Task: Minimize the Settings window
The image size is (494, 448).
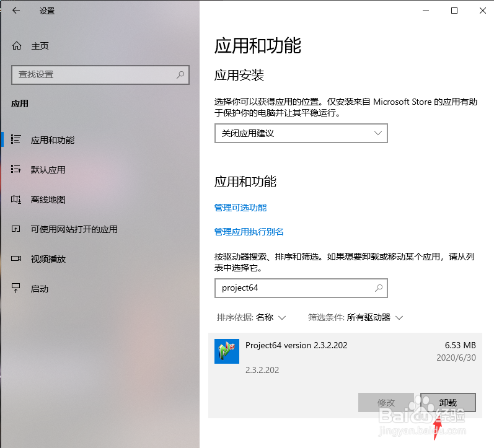Action: pyautogui.click(x=426, y=11)
